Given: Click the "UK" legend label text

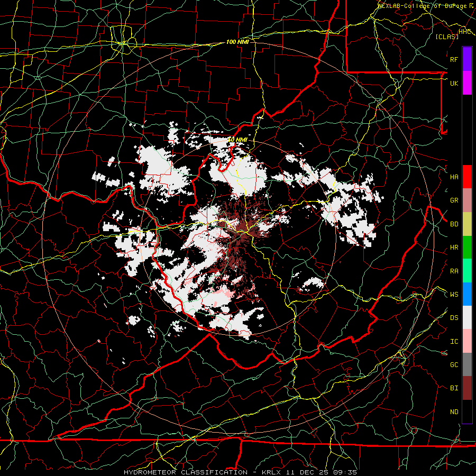Looking at the screenshot, I should click(x=454, y=83).
